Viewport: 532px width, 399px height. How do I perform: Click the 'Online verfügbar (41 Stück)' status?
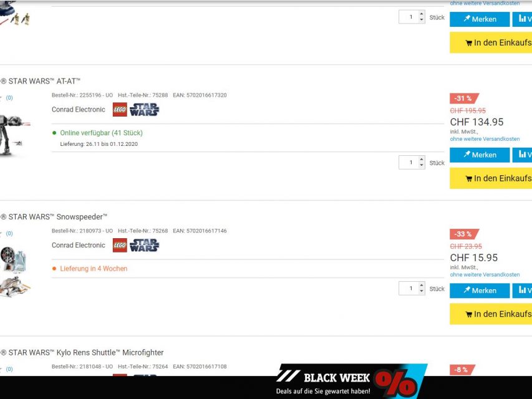tap(101, 133)
